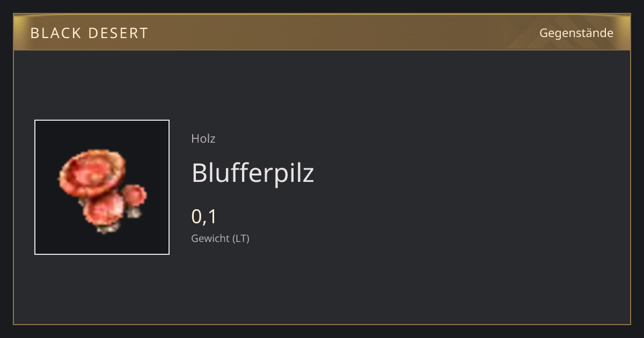Viewport: 644px width, 338px height.
Task: Click the grey mushroom stem under the small cap
Action: (x=134, y=212)
